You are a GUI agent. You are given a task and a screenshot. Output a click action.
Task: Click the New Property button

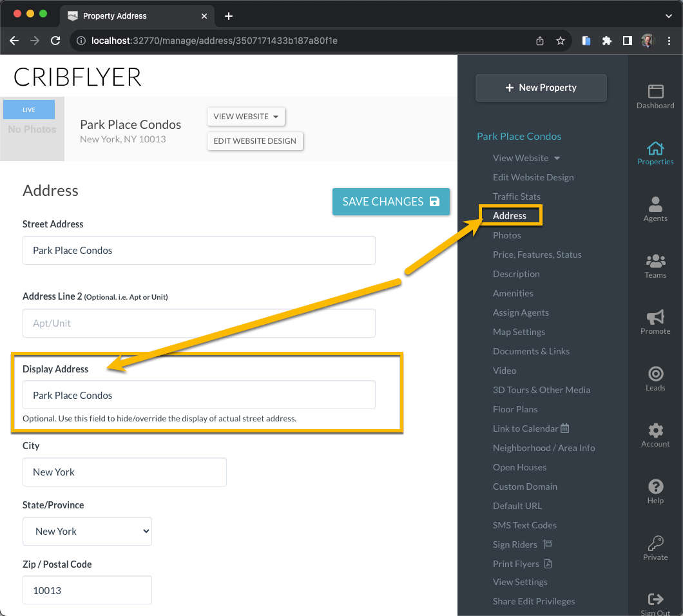pyautogui.click(x=541, y=88)
